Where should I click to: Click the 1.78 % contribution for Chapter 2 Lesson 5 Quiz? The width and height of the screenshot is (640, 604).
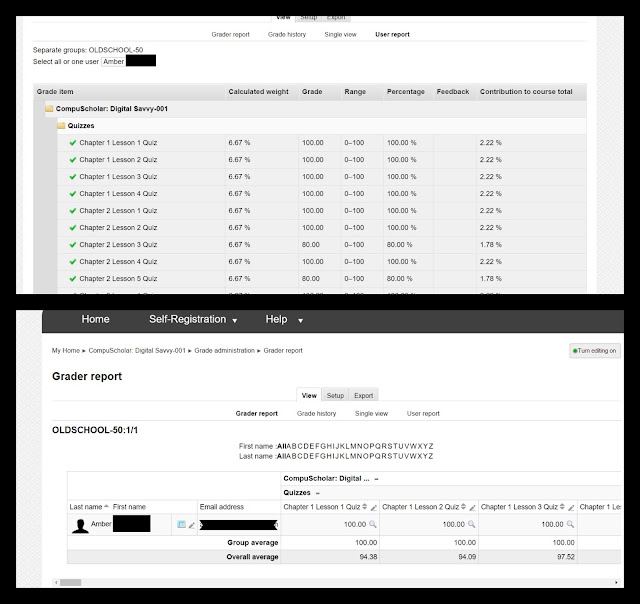click(x=491, y=279)
